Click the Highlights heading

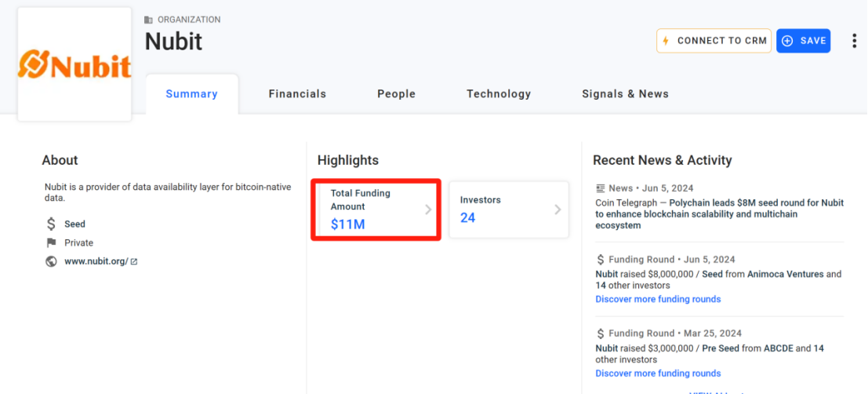point(348,161)
